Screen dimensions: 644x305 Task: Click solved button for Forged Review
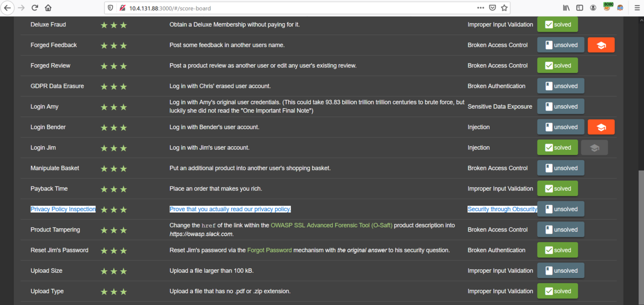coord(558,65)
